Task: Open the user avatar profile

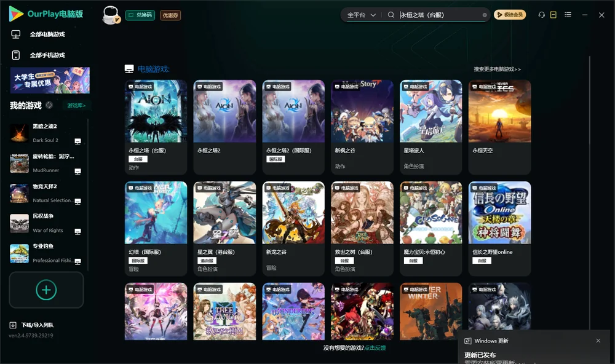Action: coord(111,15)
